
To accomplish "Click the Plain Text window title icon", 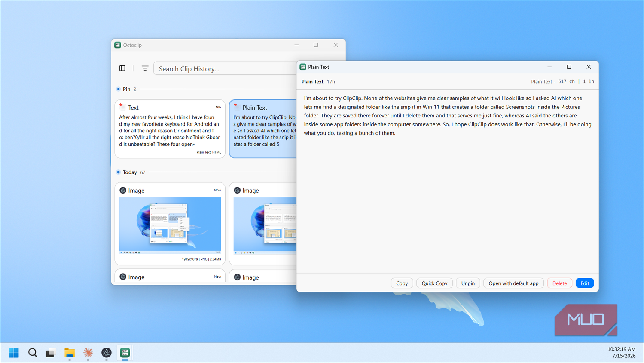I will coord(303,67).
